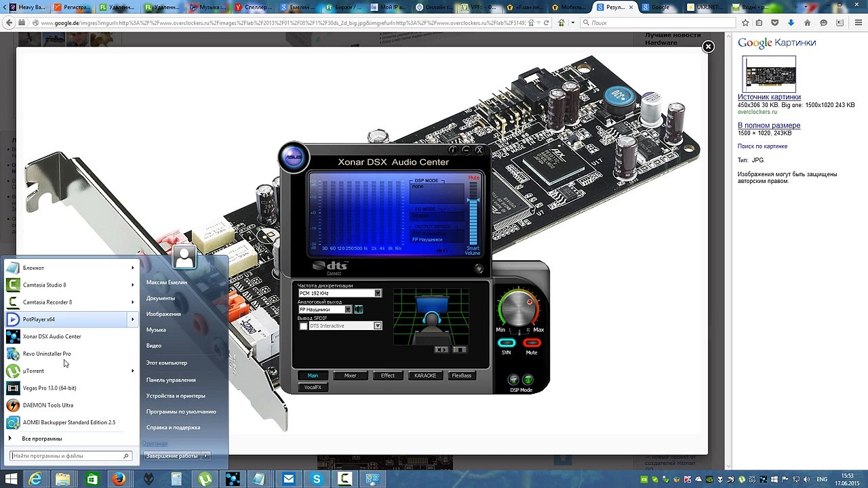
Task: Click the Start menu search field
Action: click(x=71, y=456)
